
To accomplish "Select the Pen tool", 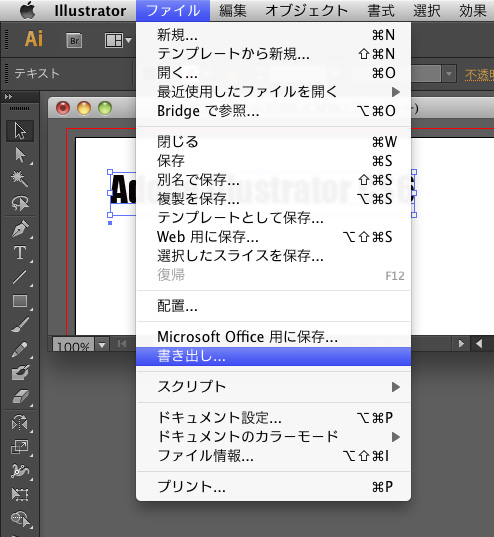I will tap(20, 229).
